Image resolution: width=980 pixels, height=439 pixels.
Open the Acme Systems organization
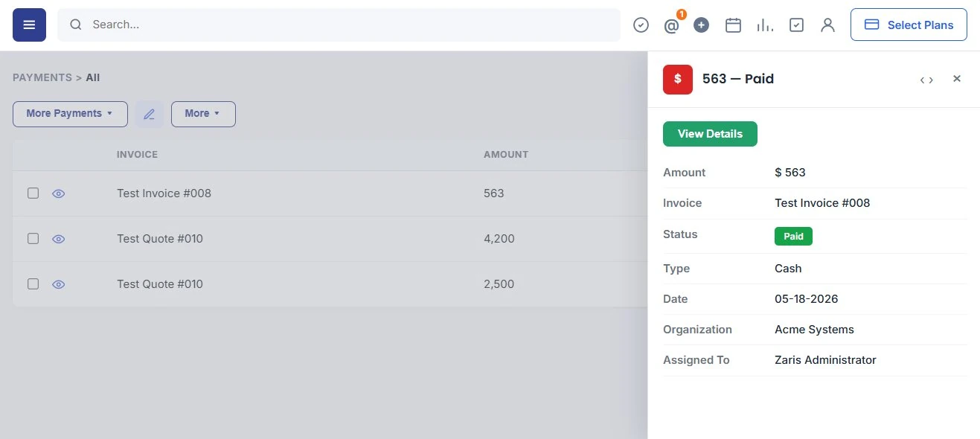[814, 330]
